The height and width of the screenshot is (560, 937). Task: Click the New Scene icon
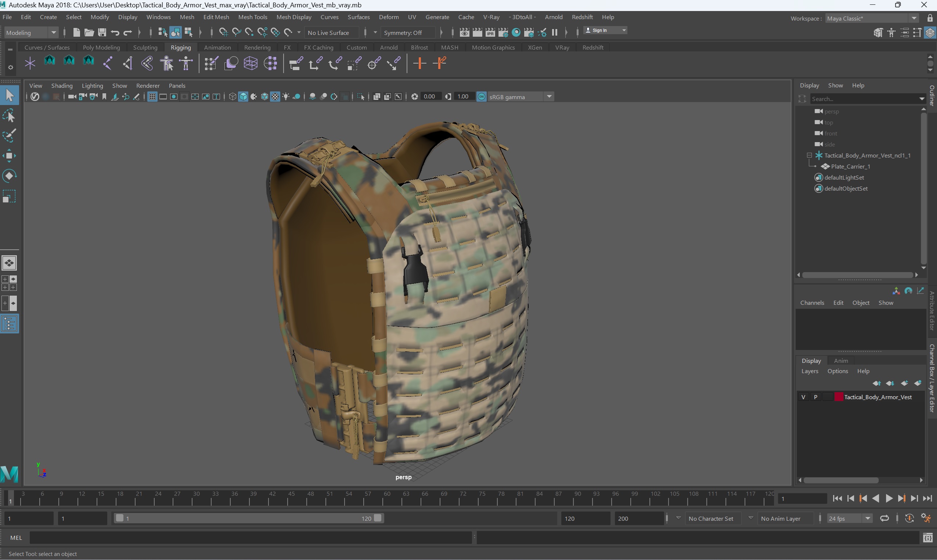tap(76, 32)
